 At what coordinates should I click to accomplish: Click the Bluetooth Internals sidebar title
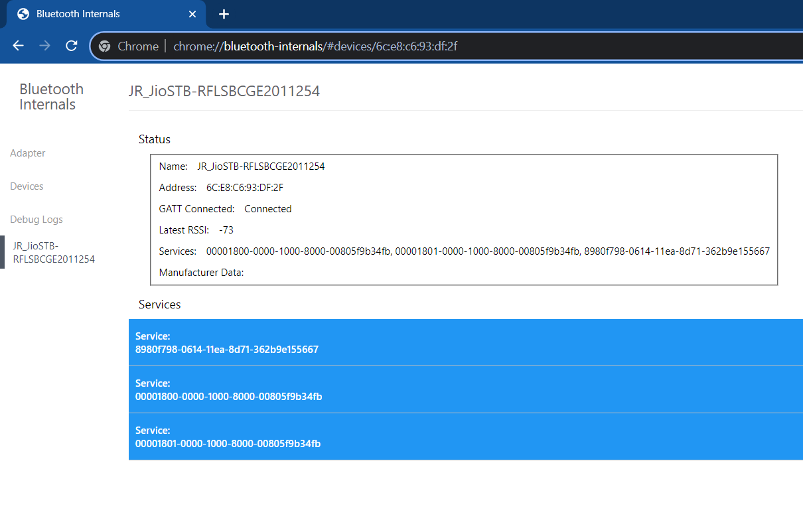click(52, 97)
